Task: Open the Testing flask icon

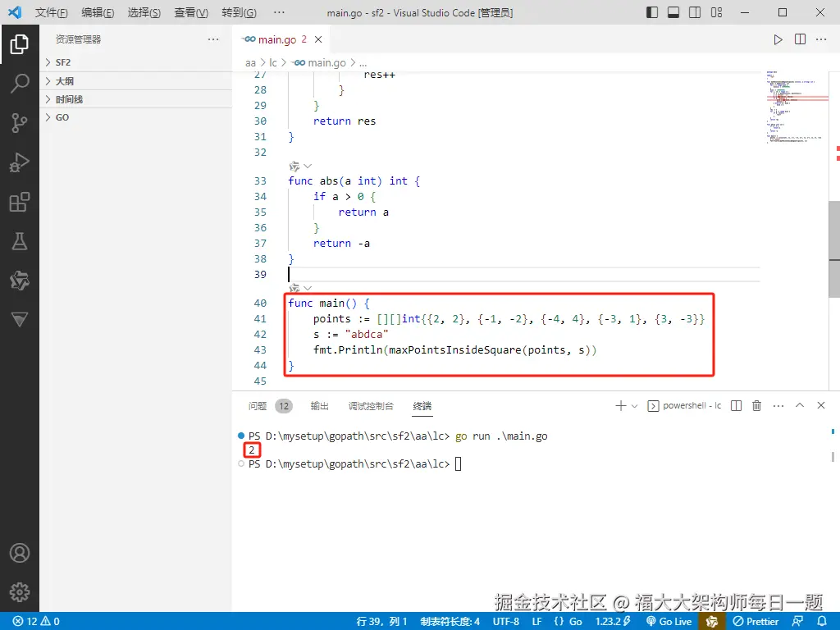Action: 20,242
